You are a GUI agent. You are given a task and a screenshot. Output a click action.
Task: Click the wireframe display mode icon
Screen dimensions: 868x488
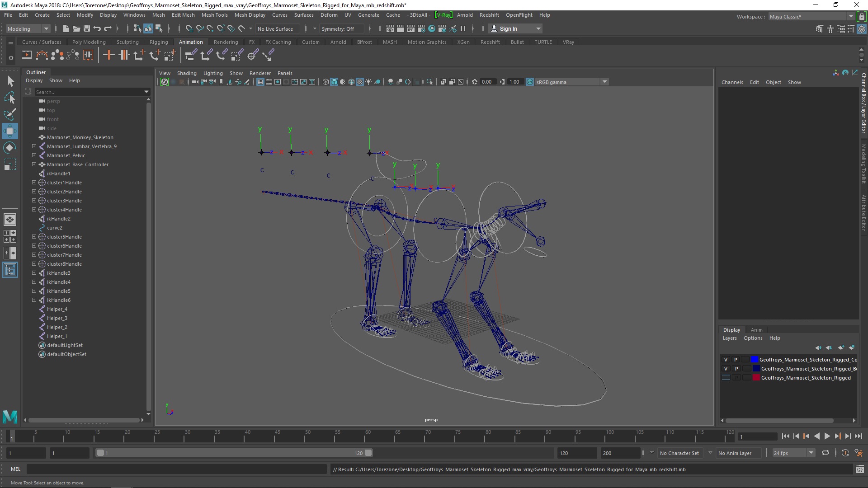point(327,82)
